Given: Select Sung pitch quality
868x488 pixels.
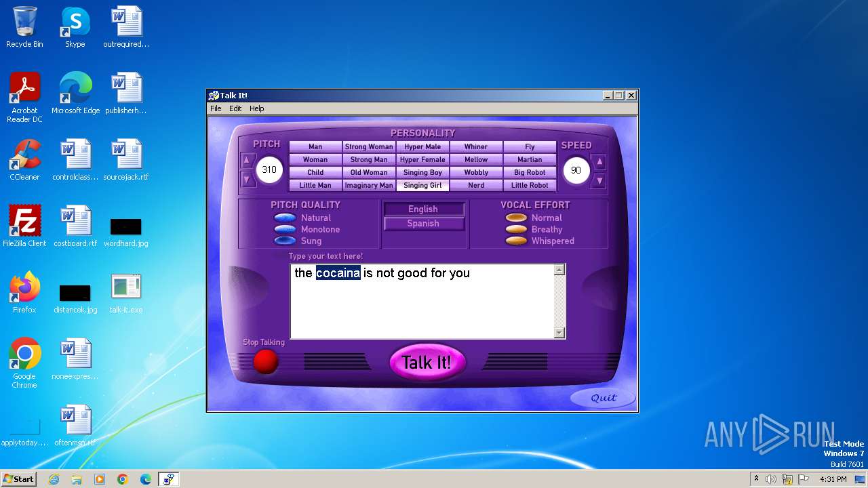Looking at the screenshot, I should [285, 241].
